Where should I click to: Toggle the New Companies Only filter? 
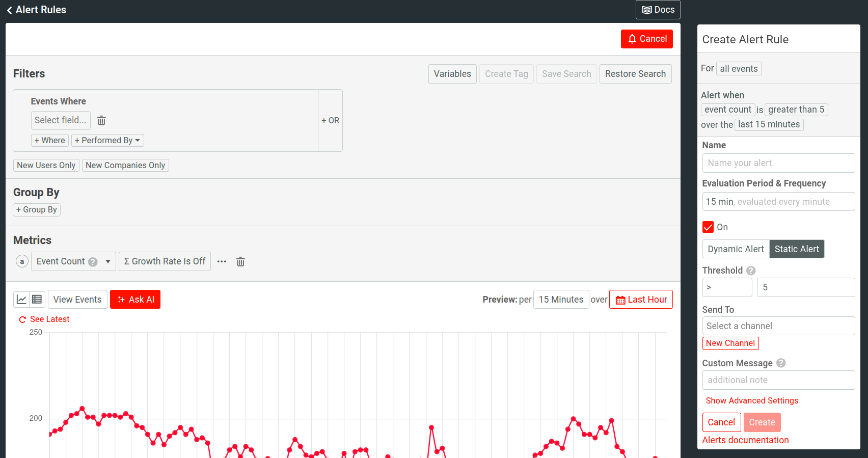click(x=125, y=166)
